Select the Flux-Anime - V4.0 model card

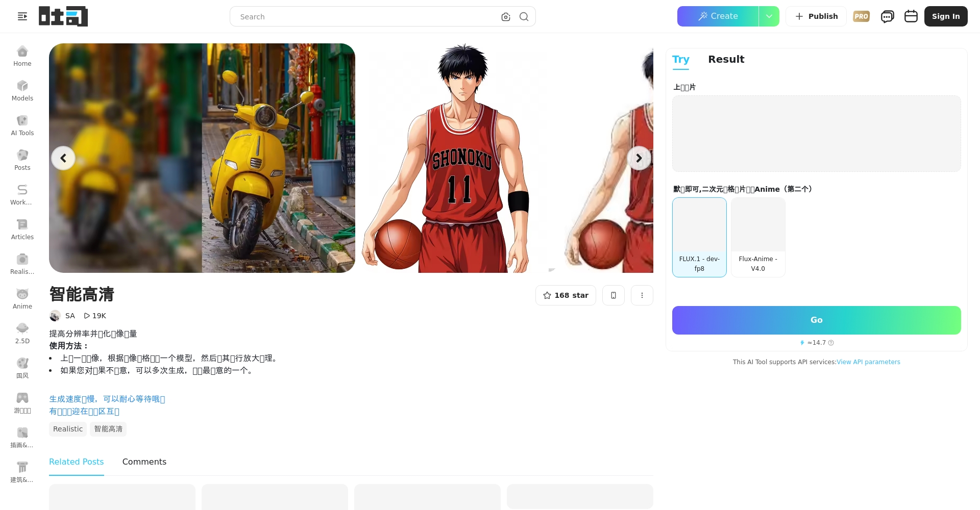[x=758, y=237]
